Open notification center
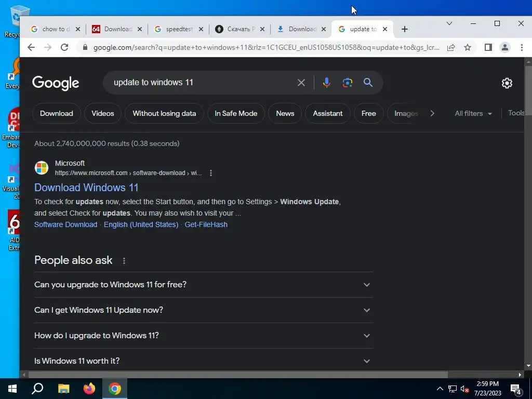The image size is (532, 399). pos(516,389)
